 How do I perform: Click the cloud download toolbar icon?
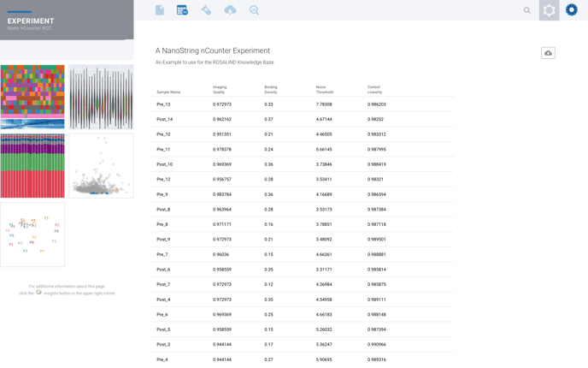pyautogui.click(x=230, y=10)
